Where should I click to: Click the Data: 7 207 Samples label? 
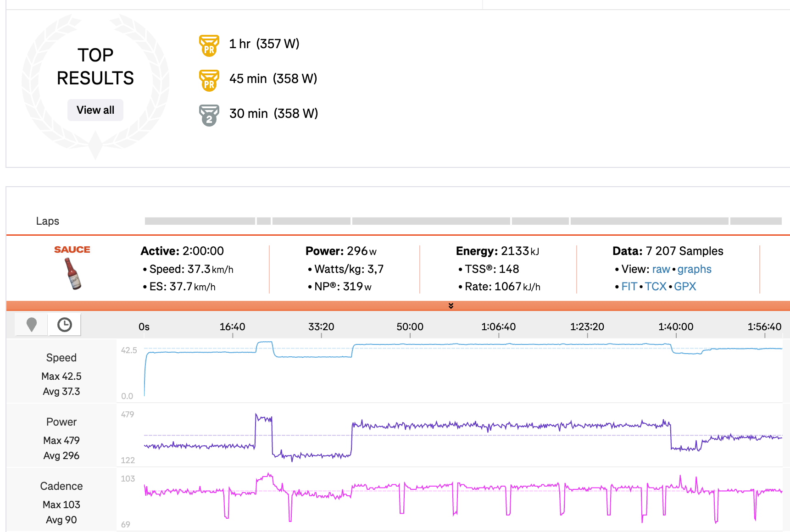(668, 251)
